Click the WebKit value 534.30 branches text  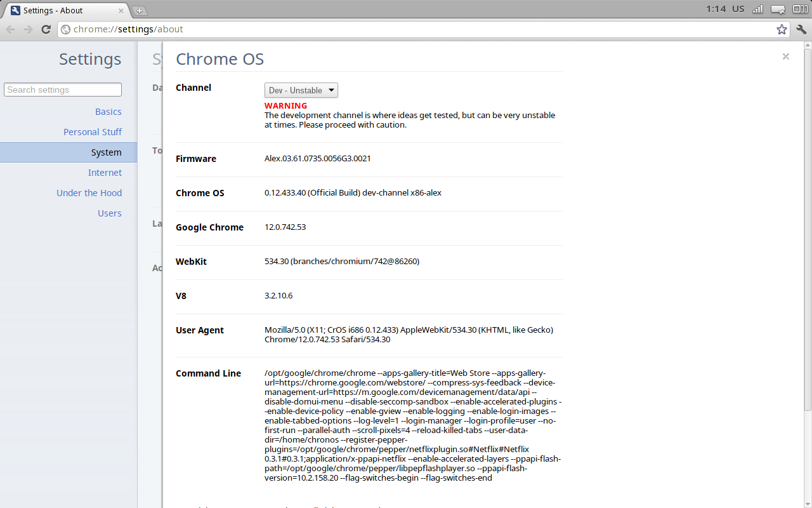click(342, 262)
